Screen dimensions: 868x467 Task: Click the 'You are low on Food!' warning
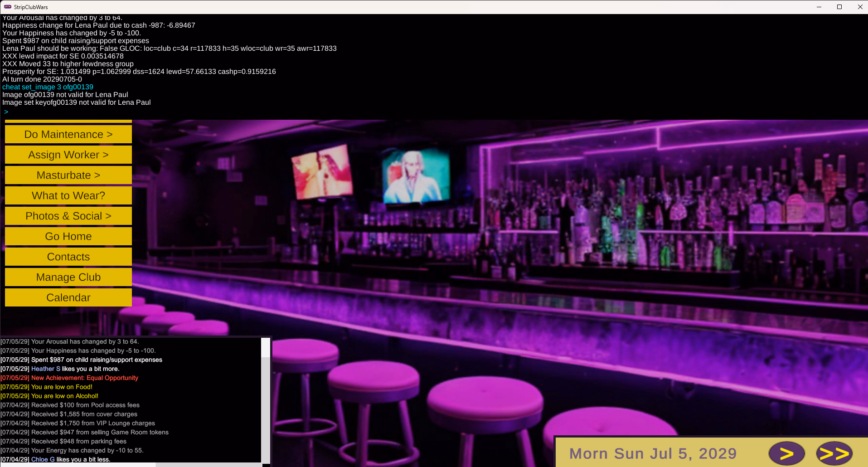[46, 387]
